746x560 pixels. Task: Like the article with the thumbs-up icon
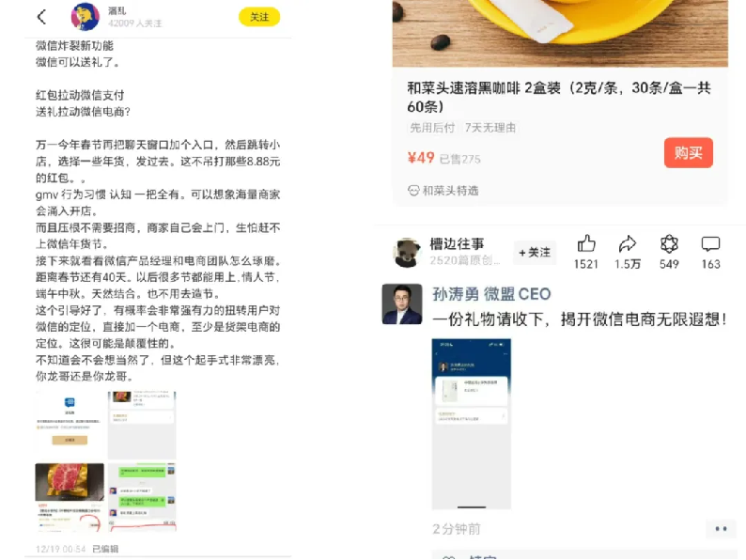[586, 243]
